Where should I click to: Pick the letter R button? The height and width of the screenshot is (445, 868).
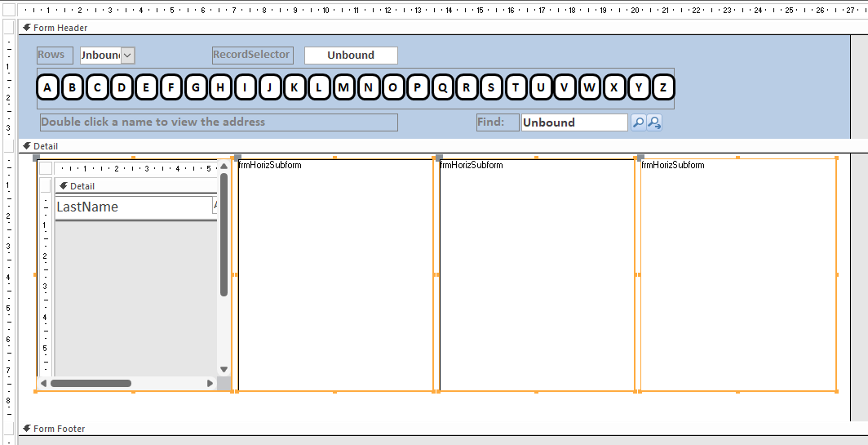[467, 87]
